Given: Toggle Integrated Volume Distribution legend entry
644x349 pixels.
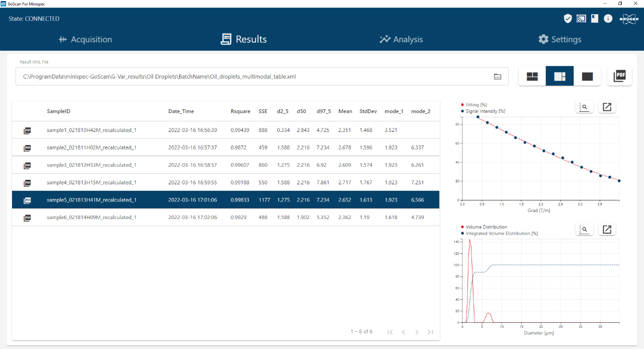Looking at the screenshot, I should 501,233.
